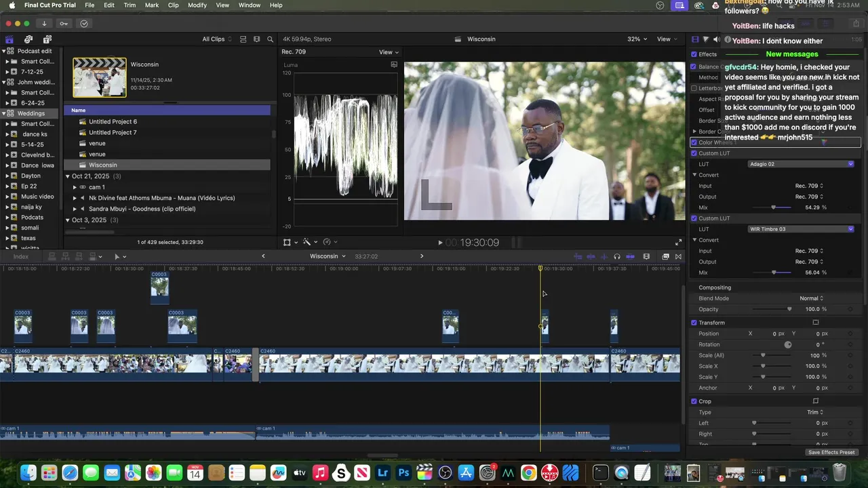
Task: Show the Titles and Generators sidebar icon
Action: point(46,39)
